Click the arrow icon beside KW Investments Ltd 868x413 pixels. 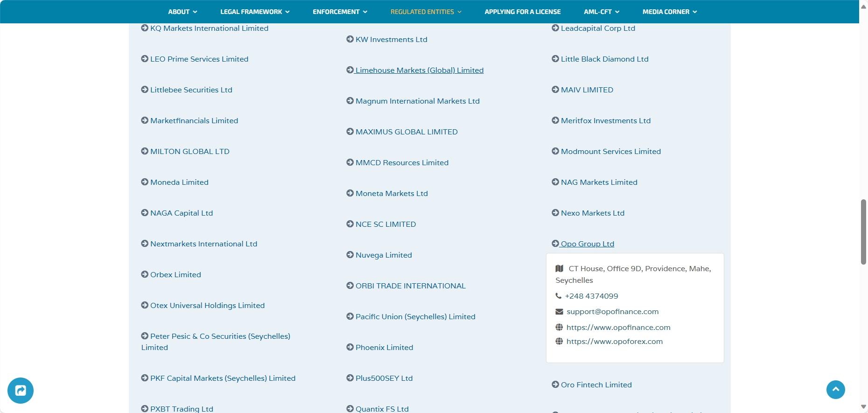click(x=350, y=39)
